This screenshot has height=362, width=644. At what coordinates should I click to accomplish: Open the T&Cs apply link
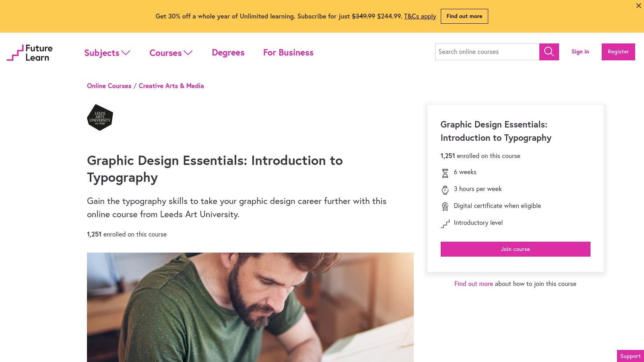(420, 16)
